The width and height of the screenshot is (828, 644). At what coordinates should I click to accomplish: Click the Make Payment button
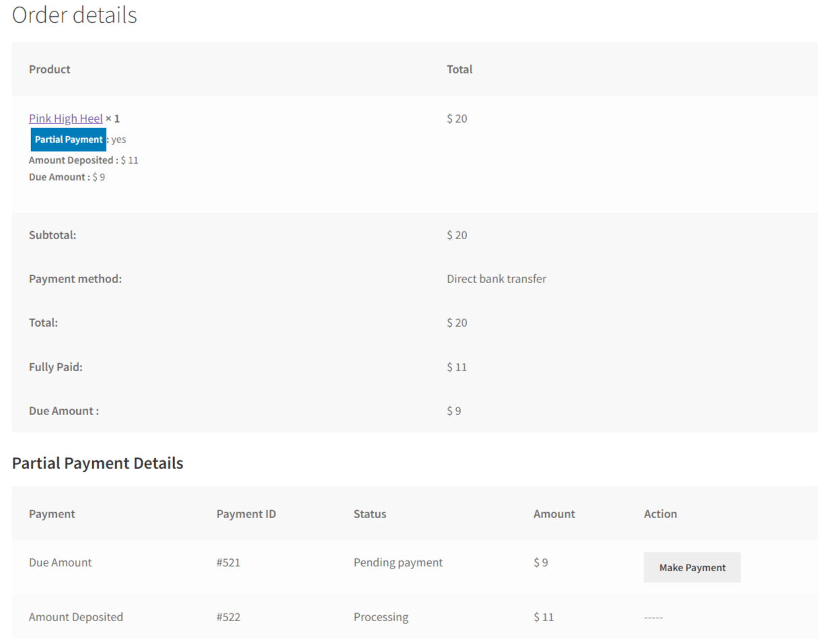point(692,567)
